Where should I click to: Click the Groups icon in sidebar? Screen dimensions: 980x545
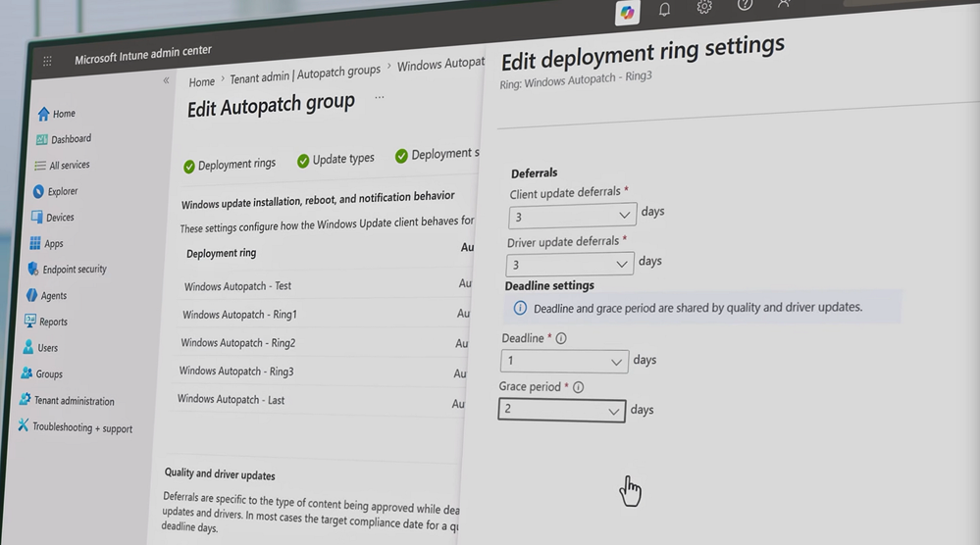26,373
